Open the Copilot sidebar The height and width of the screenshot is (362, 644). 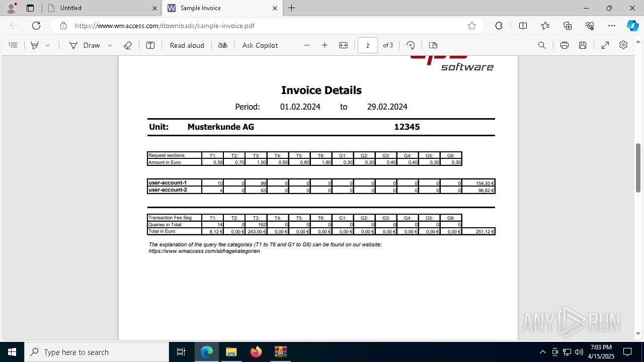(x=632, y=26)
